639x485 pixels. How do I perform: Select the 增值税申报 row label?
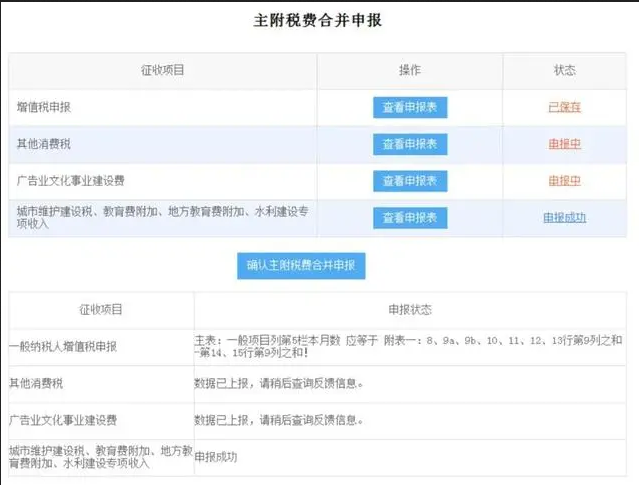(44, 107)
